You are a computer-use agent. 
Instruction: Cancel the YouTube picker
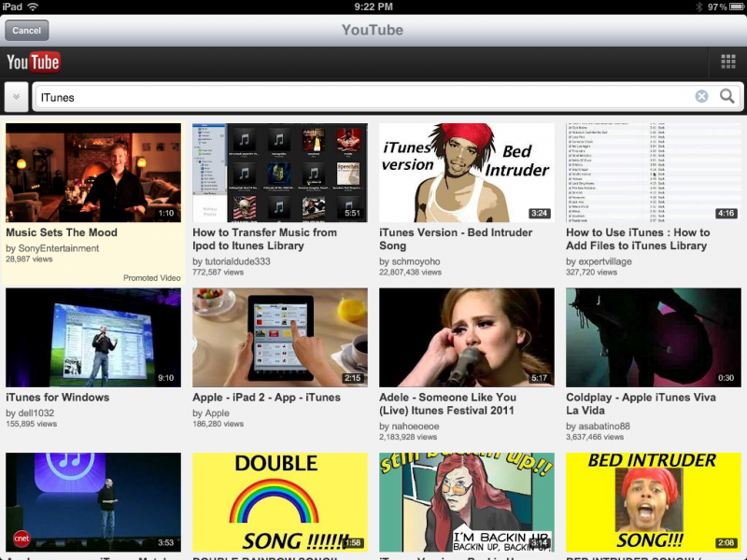(x=27, y=31)
